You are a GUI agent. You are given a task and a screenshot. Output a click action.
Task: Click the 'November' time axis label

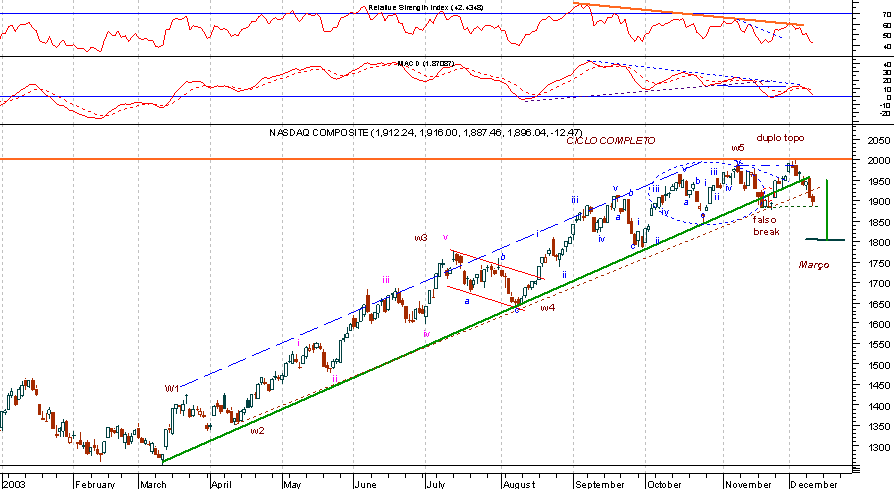748,484
